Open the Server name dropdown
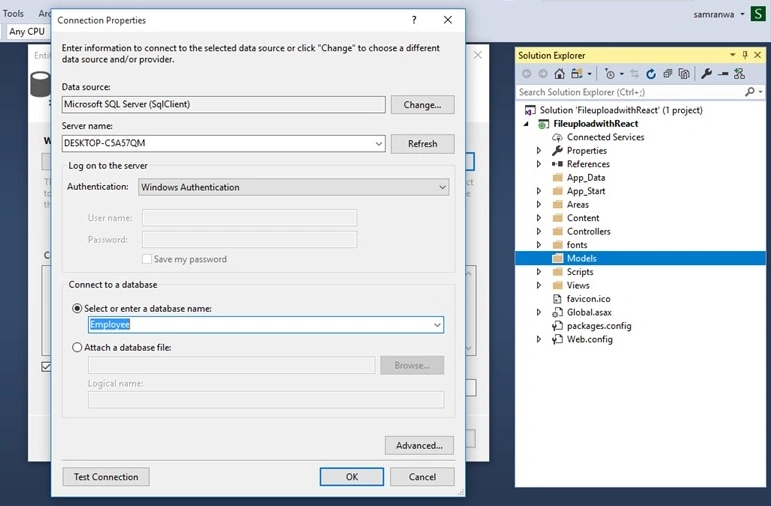771x506 pixels. (379, 144)
